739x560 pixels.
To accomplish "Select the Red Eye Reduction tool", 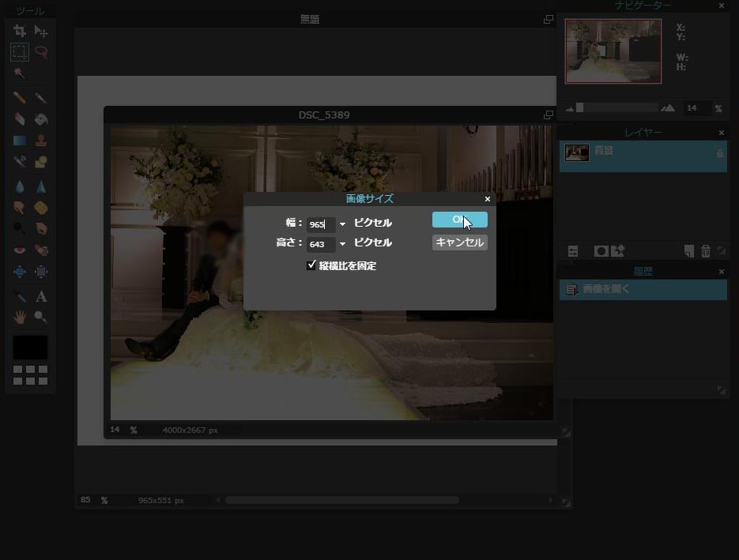I will [20, 250].
